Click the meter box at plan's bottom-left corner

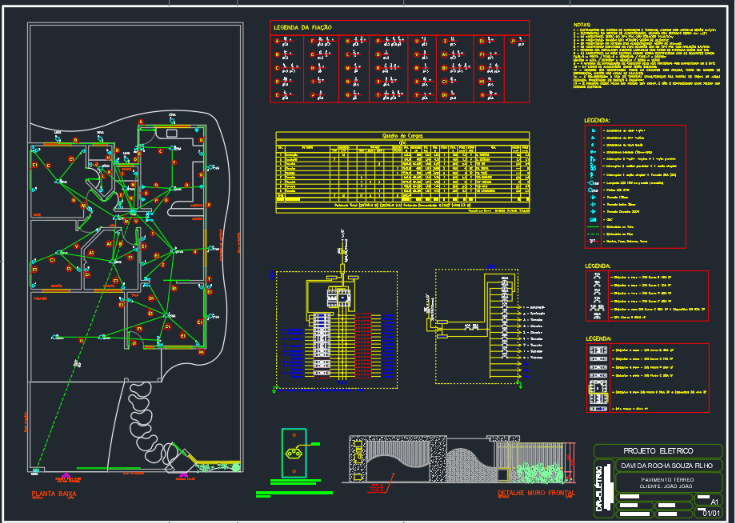(x=36, y=470)
